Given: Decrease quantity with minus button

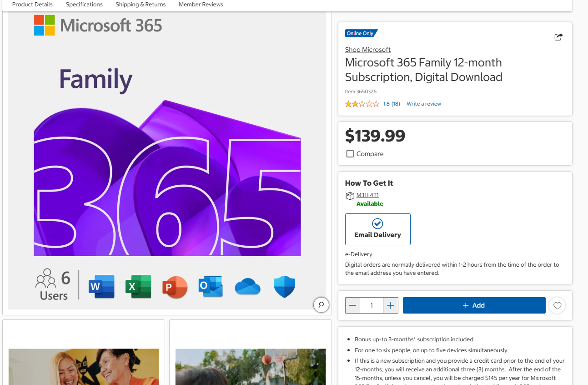Looking at the screenshot, I should pyautogui.click(x=352, y=305).
